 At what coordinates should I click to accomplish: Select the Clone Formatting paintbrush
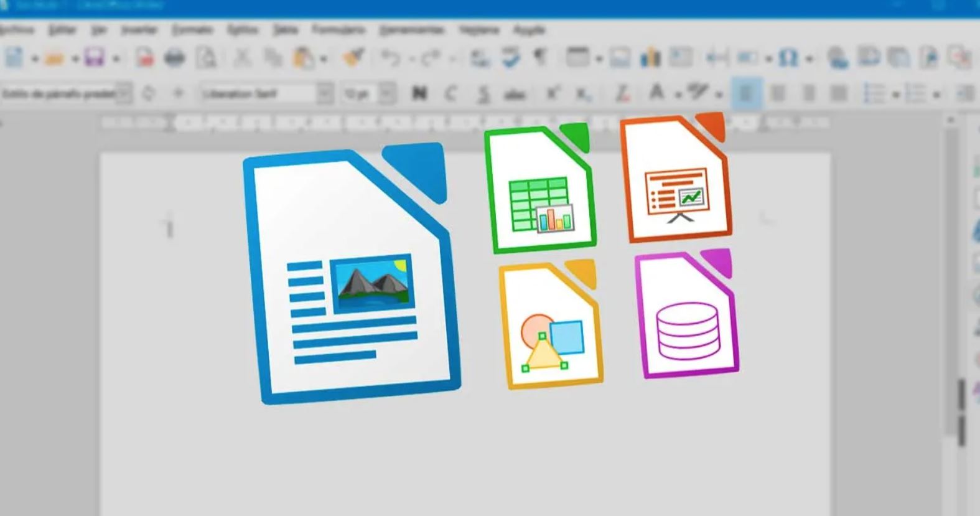(x=354, y=58)
